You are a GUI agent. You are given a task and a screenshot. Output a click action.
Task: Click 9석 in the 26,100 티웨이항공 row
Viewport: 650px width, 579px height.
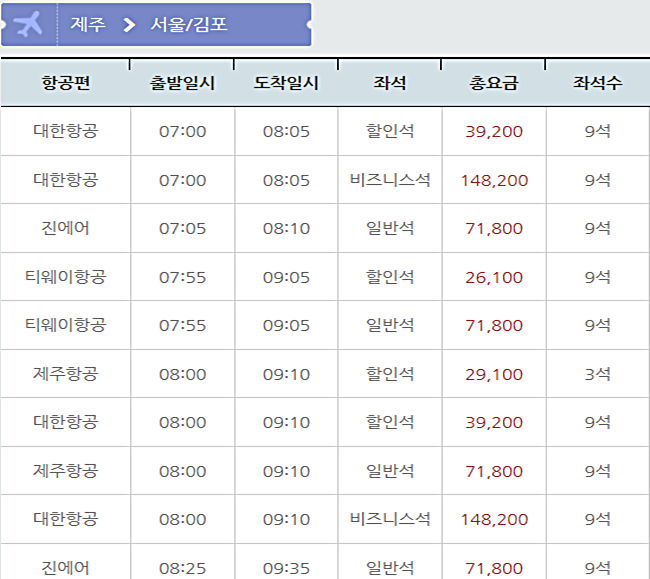coord(597,277)
